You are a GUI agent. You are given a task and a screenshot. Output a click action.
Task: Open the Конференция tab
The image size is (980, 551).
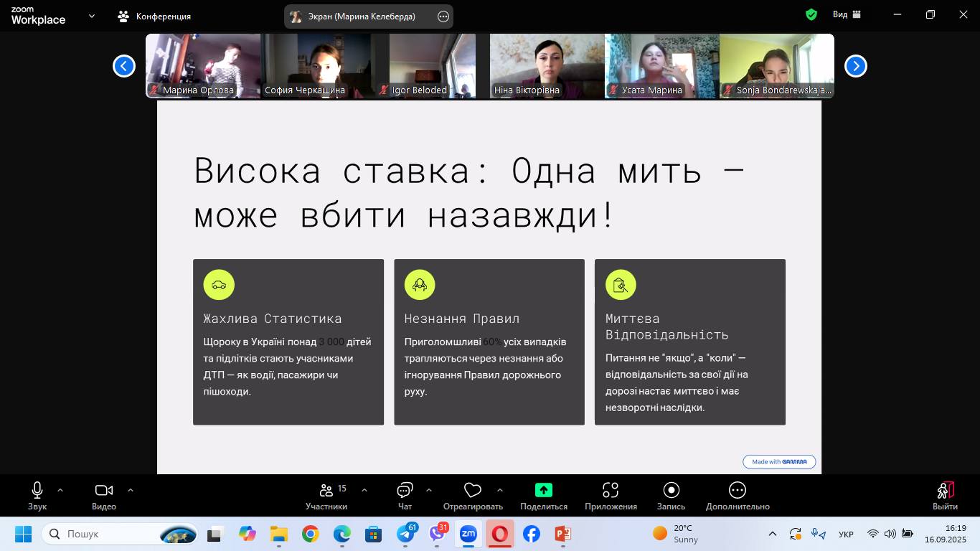[155, 16]
